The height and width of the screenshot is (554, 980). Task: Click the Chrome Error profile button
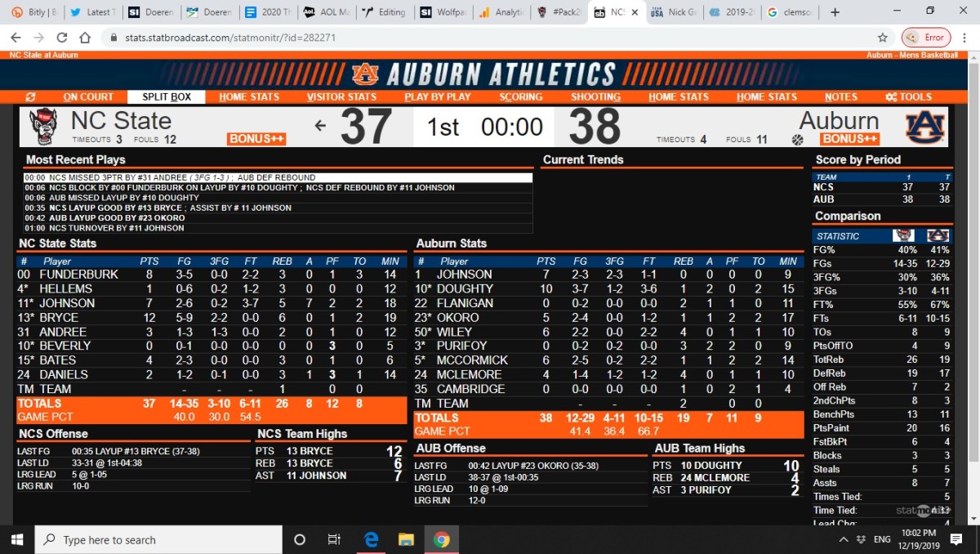[926, 38]
